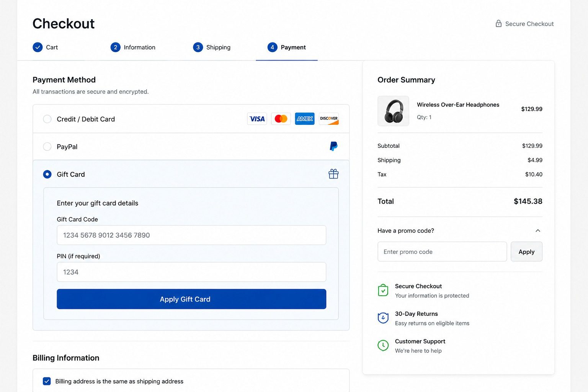Click the Payment Method heading
The width and height of the screenshot is (588, 392).
[64, 80]
